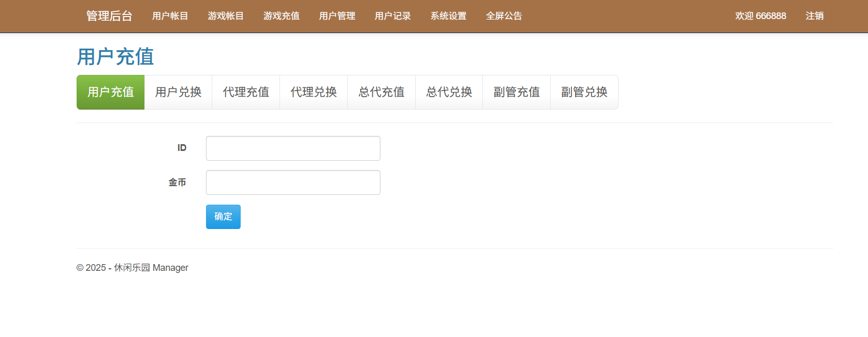The width and height of the screenshot is (868, 337).
Task: Switch to the 总代充值 tab
Action: (x=381, y=92)
